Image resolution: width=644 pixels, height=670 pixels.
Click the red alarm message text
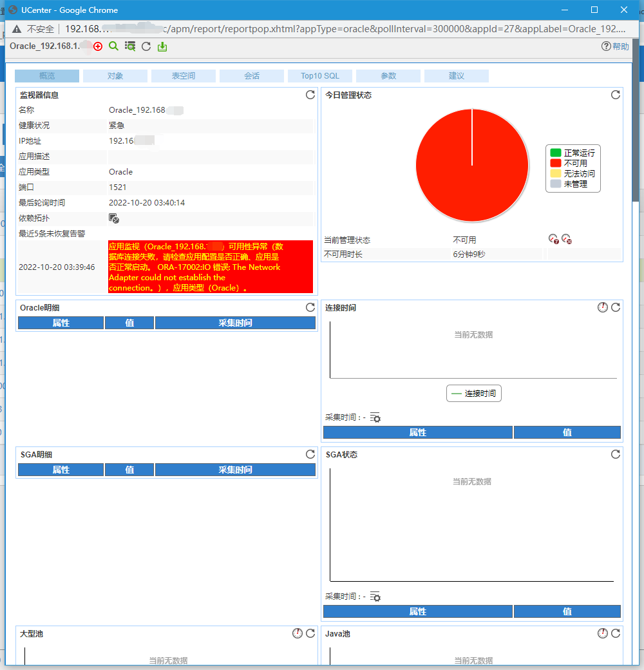pyautogui.click(x=211, y=267)
